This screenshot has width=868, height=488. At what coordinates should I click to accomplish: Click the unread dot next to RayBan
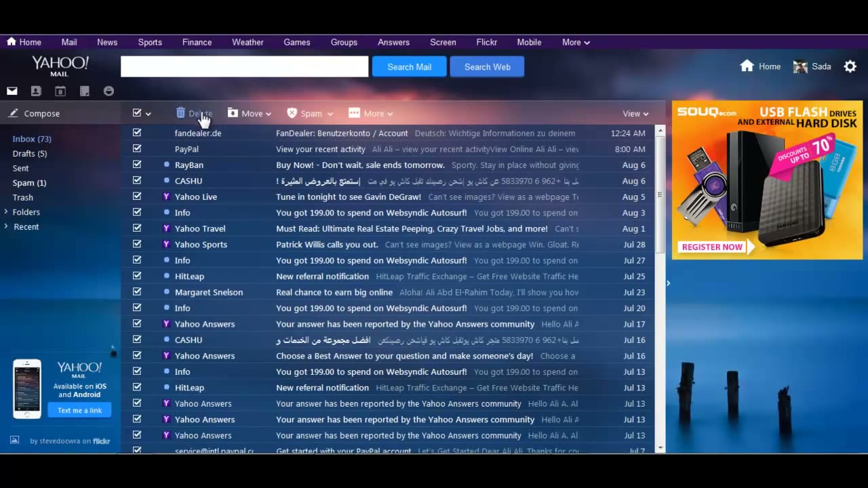point(166,165)
